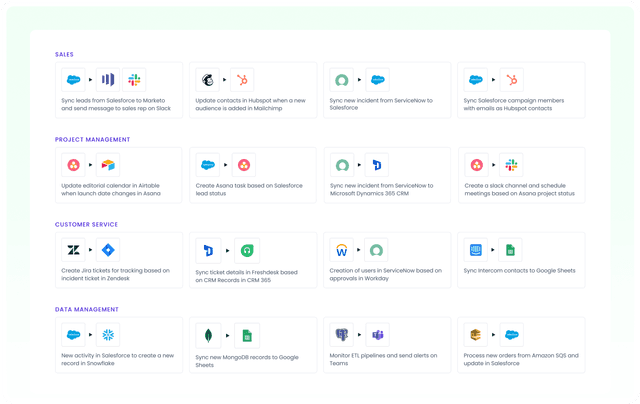Image resolution: width=640 pixels, height=404 pixels.
Task: Click the Workday icon
Action: pos(343,250)
